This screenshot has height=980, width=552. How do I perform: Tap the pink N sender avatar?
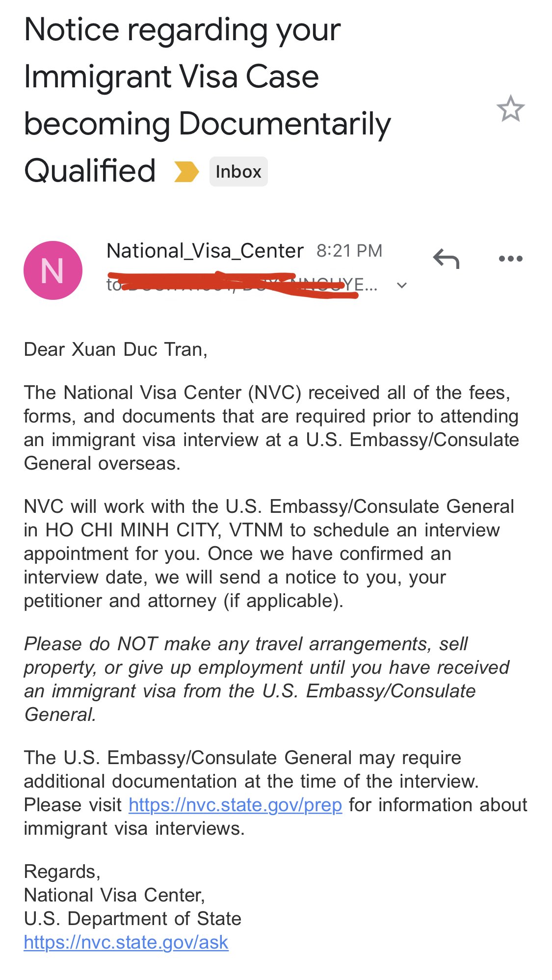tap(53, 270)
